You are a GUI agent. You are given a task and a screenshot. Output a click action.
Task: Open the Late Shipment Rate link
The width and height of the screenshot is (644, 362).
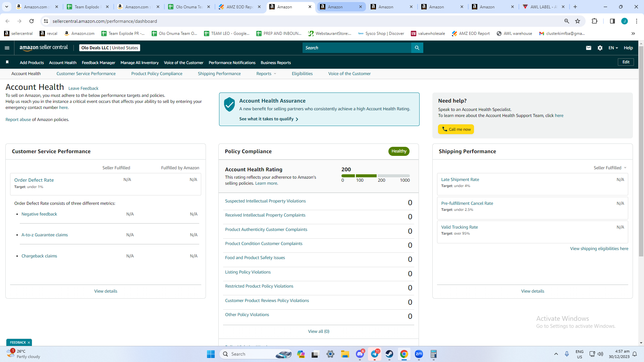pyautogui.click(x=460, y=180)
